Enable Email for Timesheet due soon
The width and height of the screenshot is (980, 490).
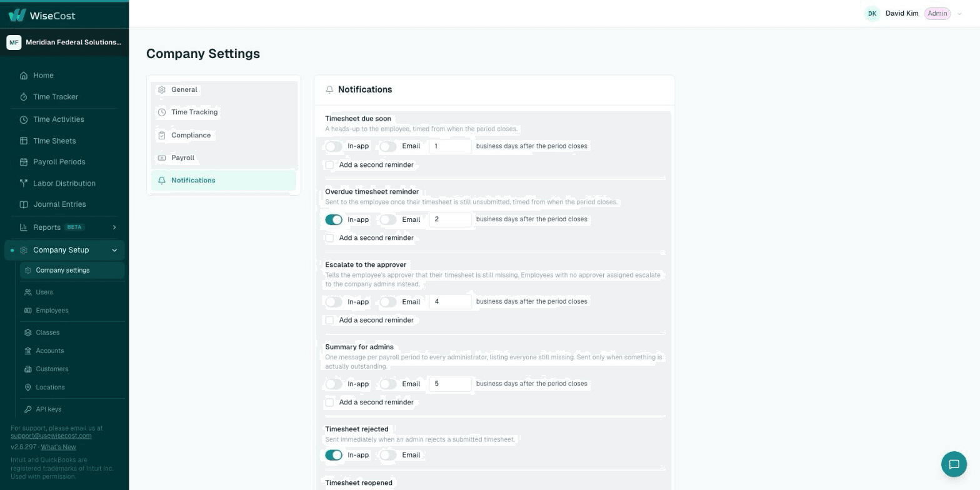[x=388, y=146]
